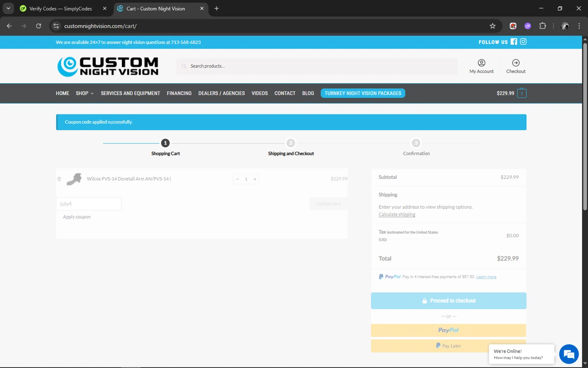
Task: Open the cart basket icon
Action: pyautogui.click(x=521, y=93)
